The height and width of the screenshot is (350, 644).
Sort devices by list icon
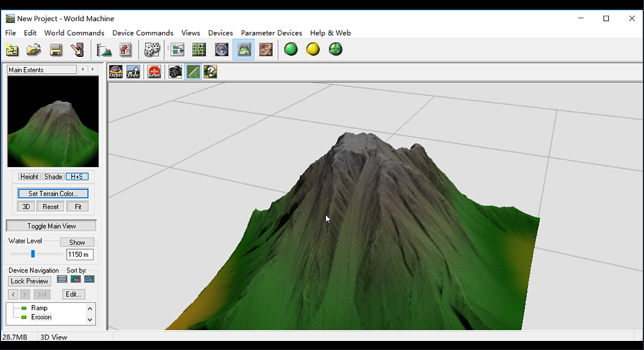click(62, 279)
